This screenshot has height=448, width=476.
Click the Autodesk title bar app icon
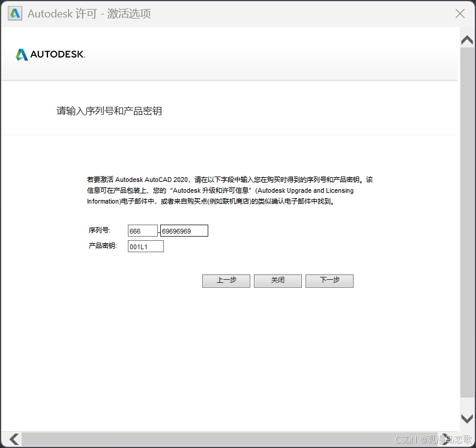pos(15,14)
